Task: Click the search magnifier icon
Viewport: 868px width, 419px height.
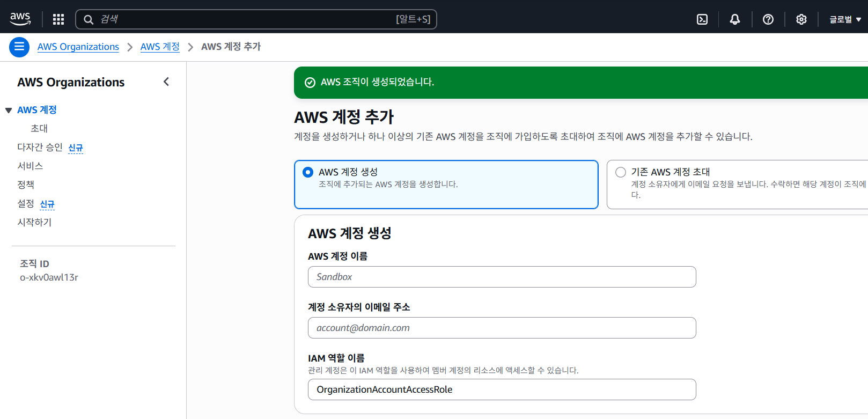Action: click(x=89, y=19)
